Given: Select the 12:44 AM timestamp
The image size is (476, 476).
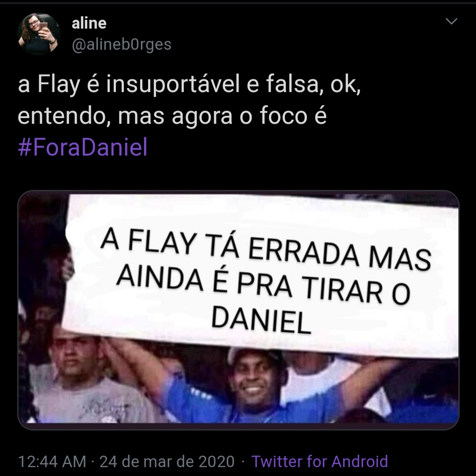Looking at the screenshot, I should coord(52,462).
